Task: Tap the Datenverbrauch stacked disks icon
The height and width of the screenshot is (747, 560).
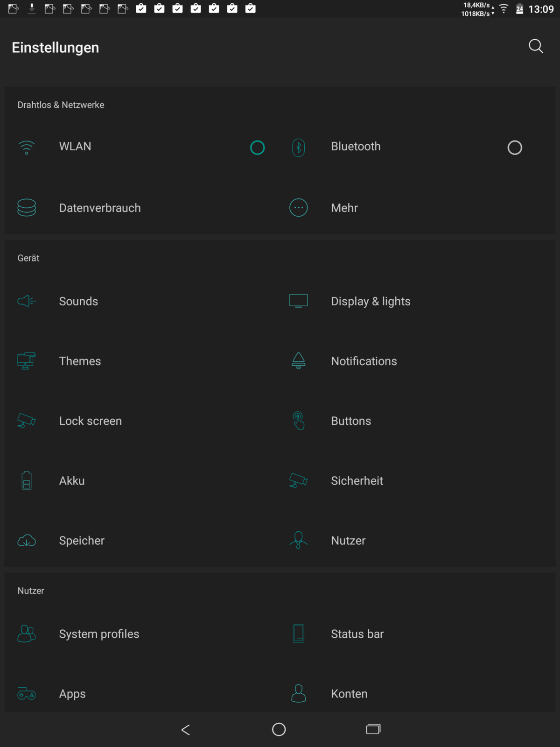Action: click(27, 208)
